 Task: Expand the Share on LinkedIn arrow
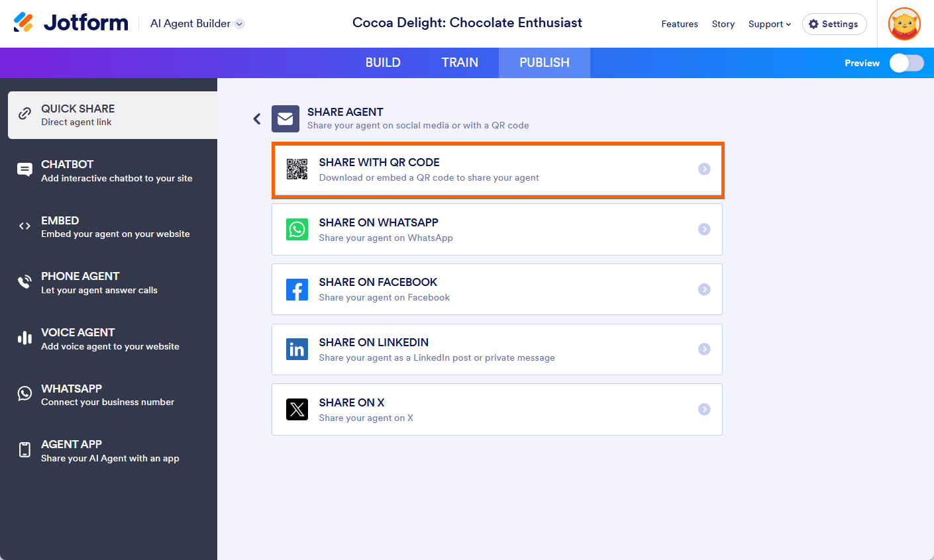[x=704, y=349]
